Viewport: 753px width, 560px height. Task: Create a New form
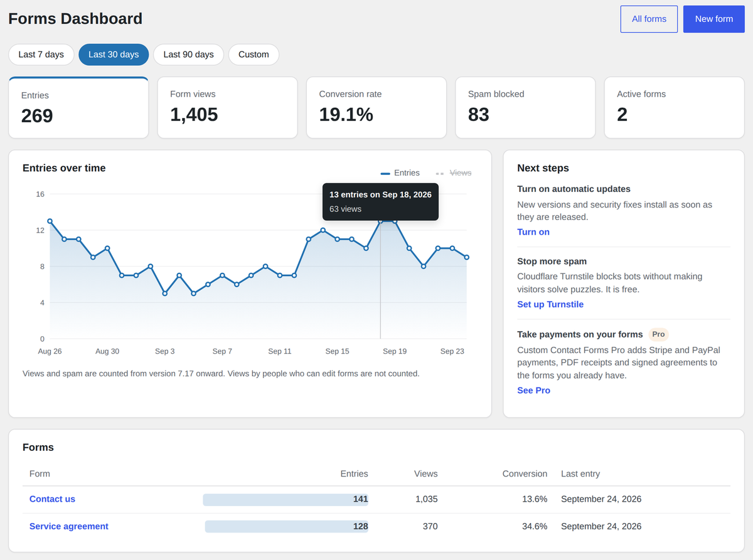click(x=713, y=19)
